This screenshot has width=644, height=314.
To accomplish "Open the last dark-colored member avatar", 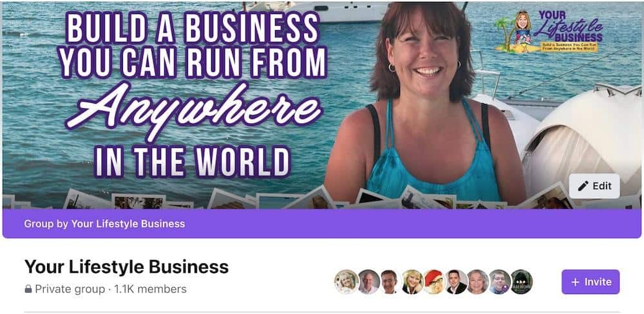I will coord(521,282).
